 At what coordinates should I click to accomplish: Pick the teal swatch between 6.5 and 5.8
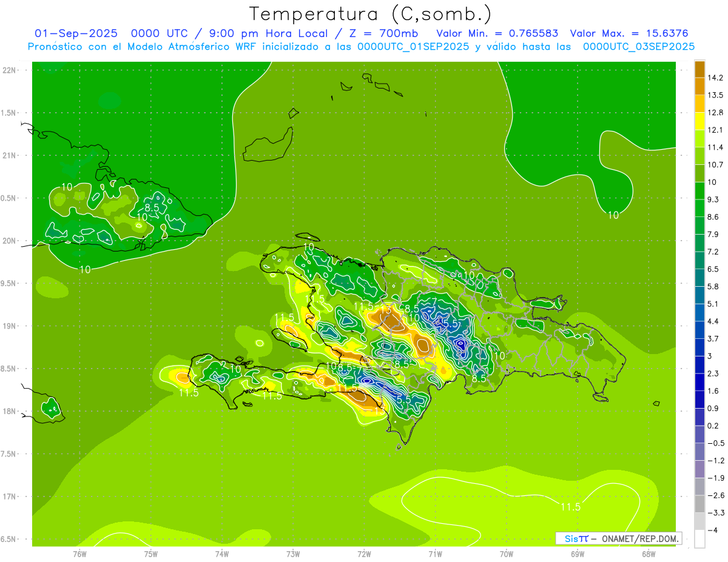pyautogui.click(x=700, y=277)
